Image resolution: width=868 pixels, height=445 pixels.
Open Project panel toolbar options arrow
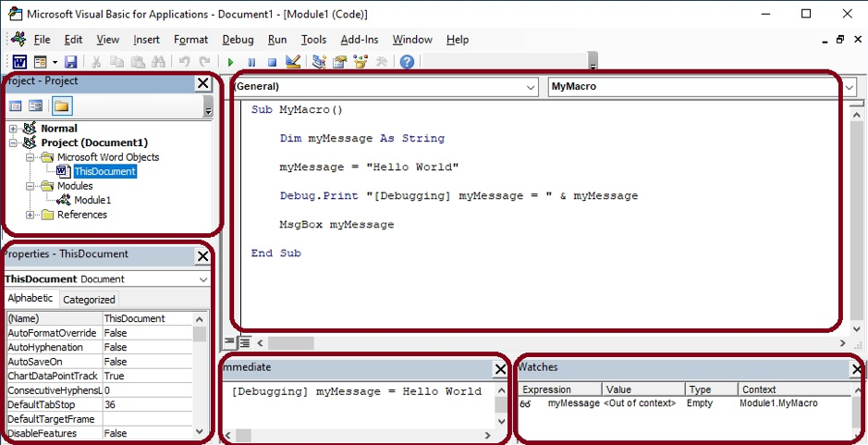208,106
